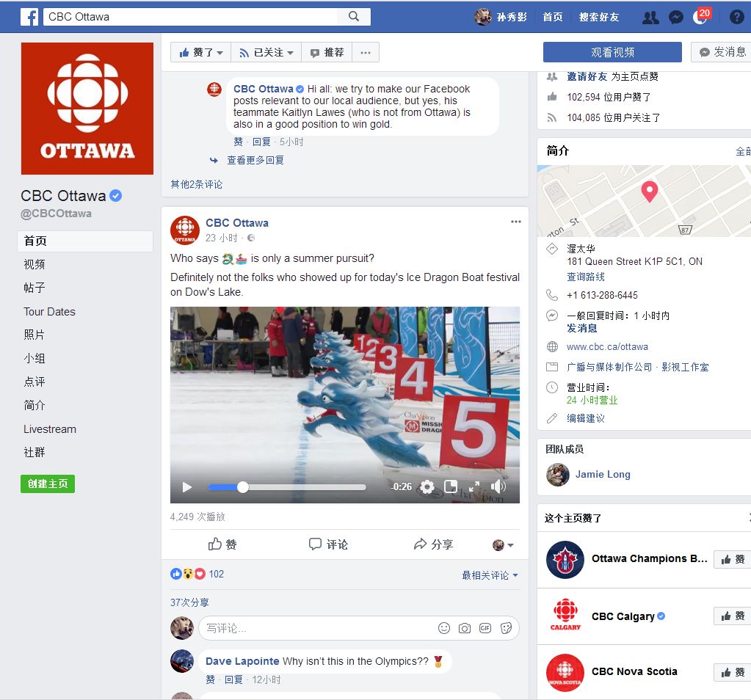Open post options ellipsis on CBC Ottawa post

(x=516, y=222)
